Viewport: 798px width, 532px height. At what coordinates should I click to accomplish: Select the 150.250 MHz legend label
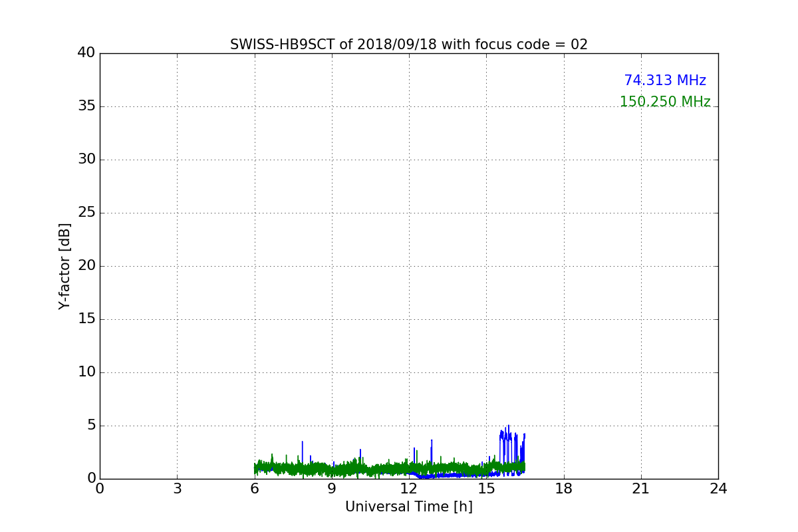point(665,102)
